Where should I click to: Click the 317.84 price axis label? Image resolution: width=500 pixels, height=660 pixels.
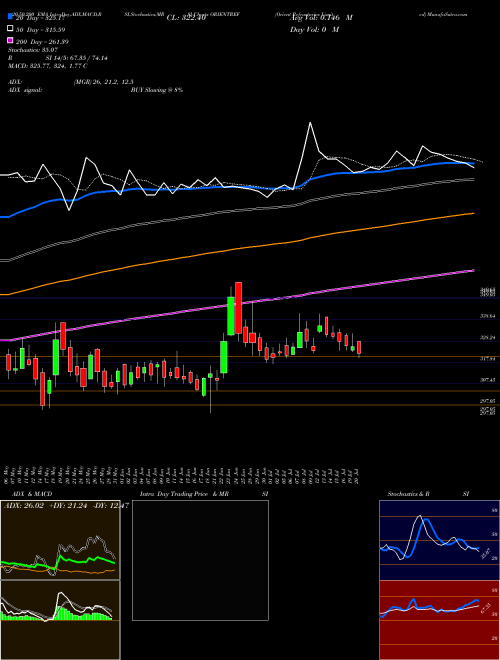point(488,359)
